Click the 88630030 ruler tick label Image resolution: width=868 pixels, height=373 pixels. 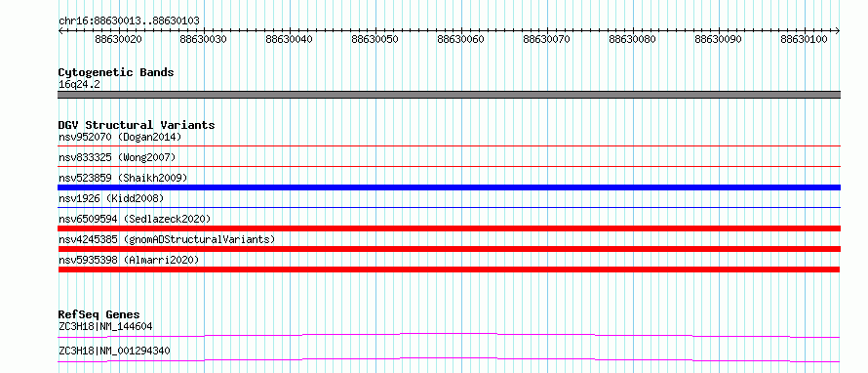pyautogui.click(x=204, y=39)
